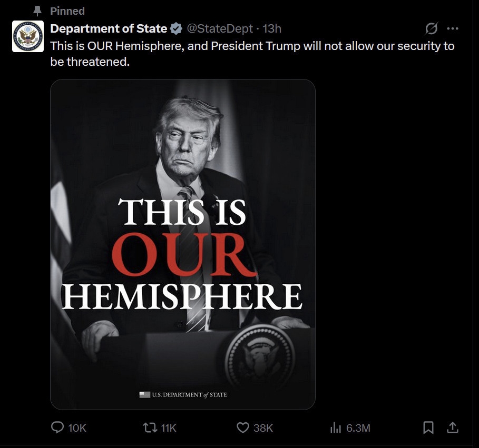Open view analytics bar-chart icon

coord(335,427)
